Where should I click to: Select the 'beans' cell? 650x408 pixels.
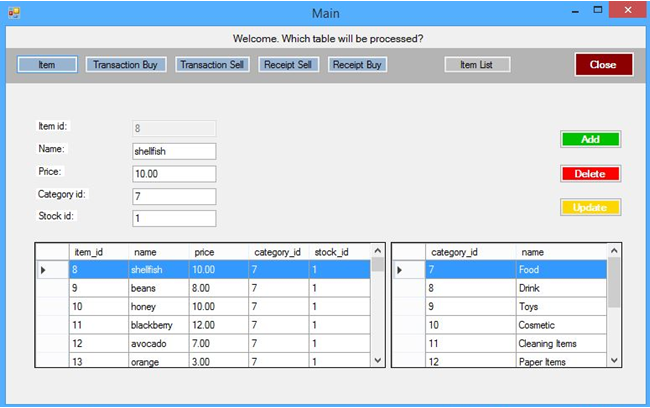[x=159, y=288]
